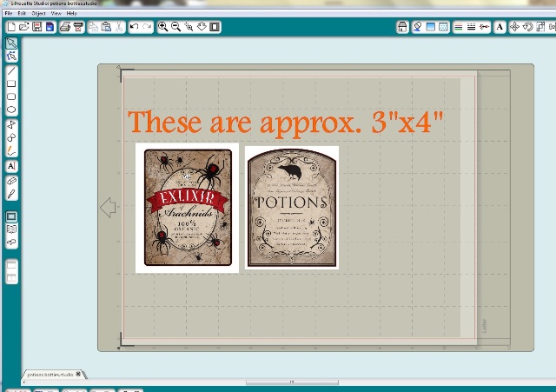Click the cutting mat feed arrow
Viewport: 556px width, 392px height.
(x=108, y=207)
